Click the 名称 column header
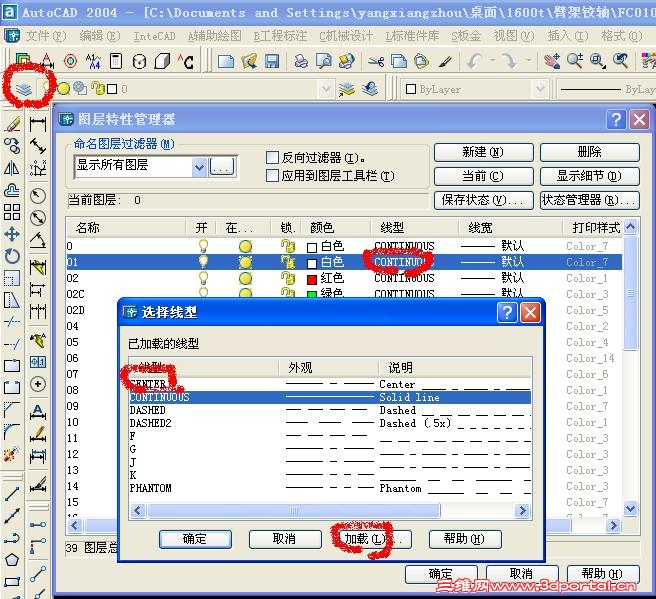656x599 pixels. pos(125,228)
